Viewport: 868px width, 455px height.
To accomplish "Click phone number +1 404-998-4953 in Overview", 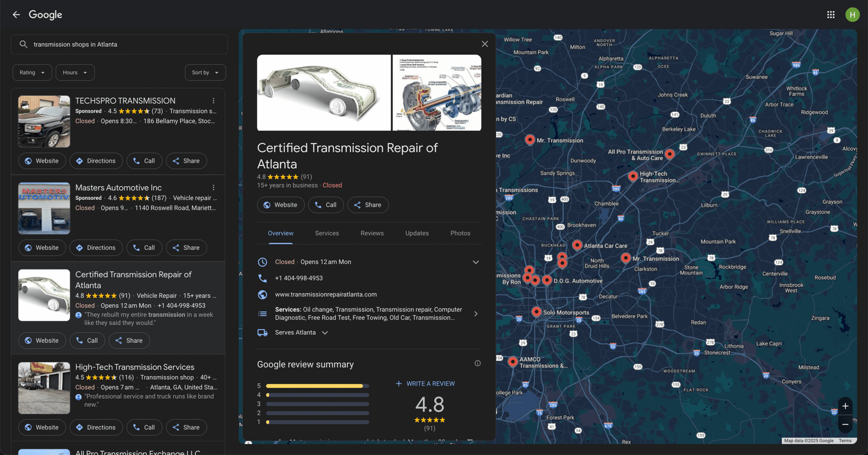I will point(299,278).
